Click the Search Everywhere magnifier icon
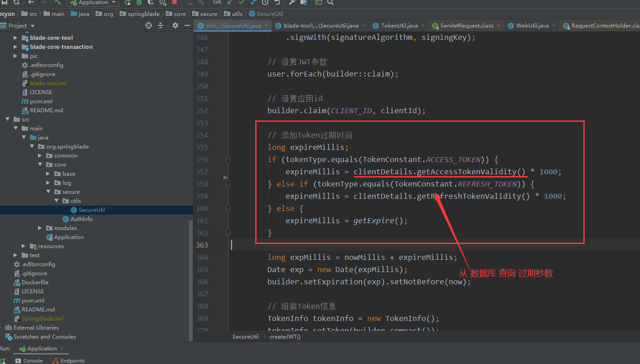The height and width of the screenshot is (364, 640). click(x=330, y=2)
